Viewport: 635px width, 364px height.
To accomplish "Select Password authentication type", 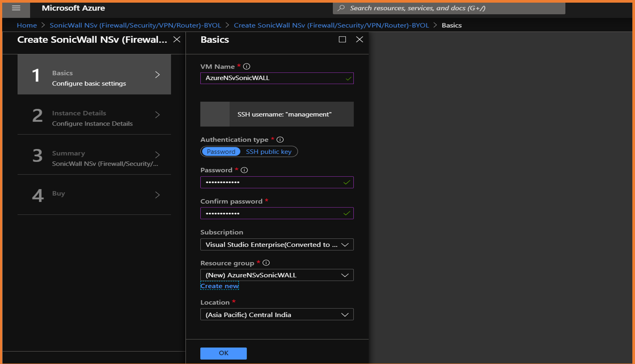I will 221,152.
